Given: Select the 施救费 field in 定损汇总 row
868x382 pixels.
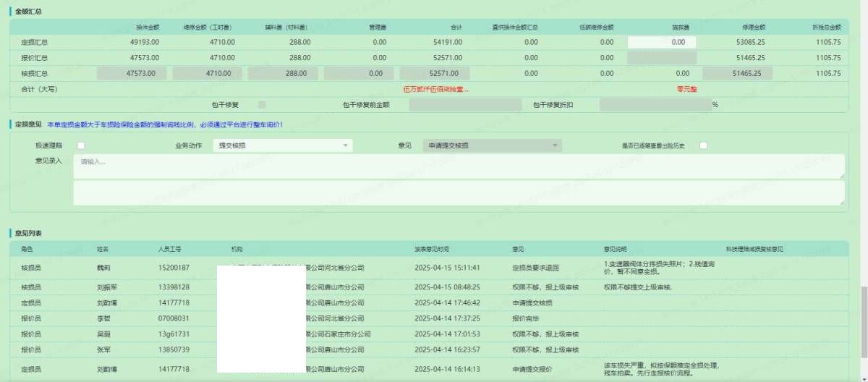Looking at the screenshot, I should pos(661,42).
